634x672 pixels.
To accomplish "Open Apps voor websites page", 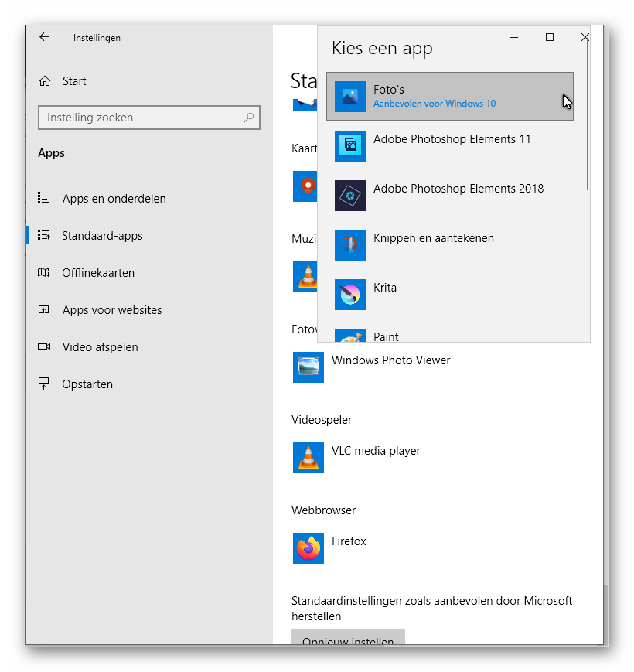I will click(x=112, y=310).
